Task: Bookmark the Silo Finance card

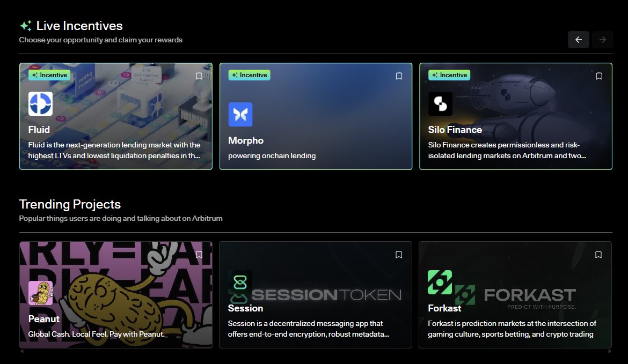Action: point(599,76)
